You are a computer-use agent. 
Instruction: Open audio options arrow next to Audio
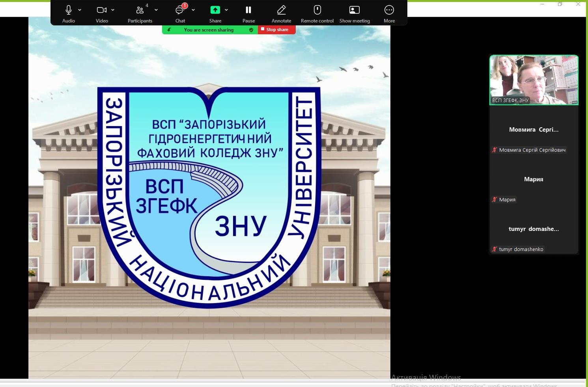point(80,10)
